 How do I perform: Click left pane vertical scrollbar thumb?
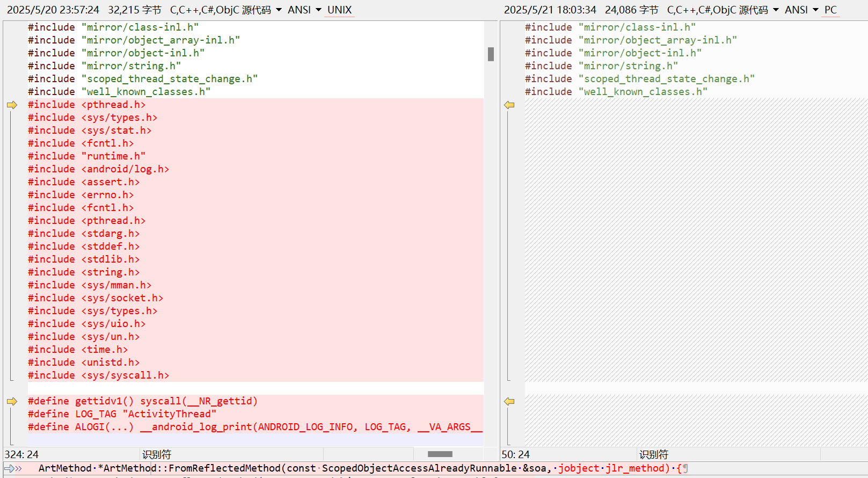[x=491, y=54]
